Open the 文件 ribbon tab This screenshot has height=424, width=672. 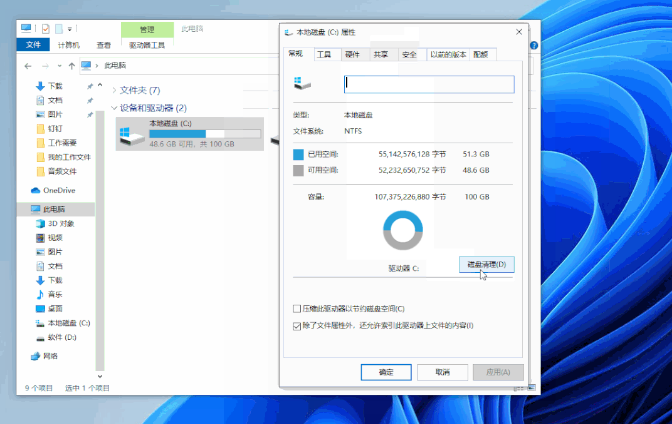pyautogui.click(x=33, y=45)
